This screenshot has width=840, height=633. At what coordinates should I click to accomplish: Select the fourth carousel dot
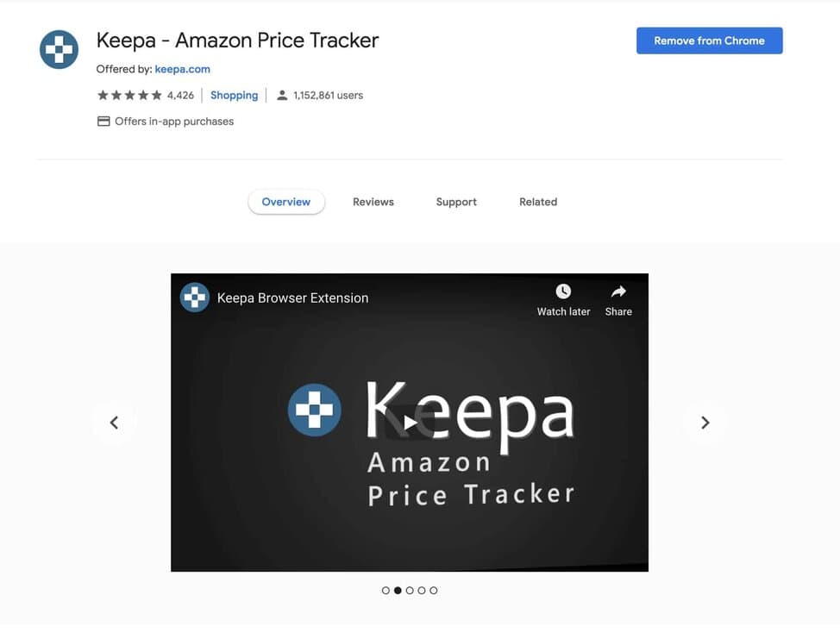click(422, 590)
